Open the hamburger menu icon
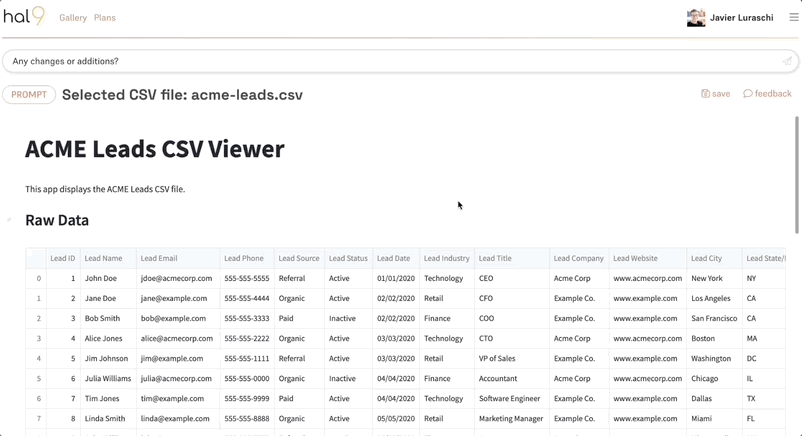 coord(793,17)
